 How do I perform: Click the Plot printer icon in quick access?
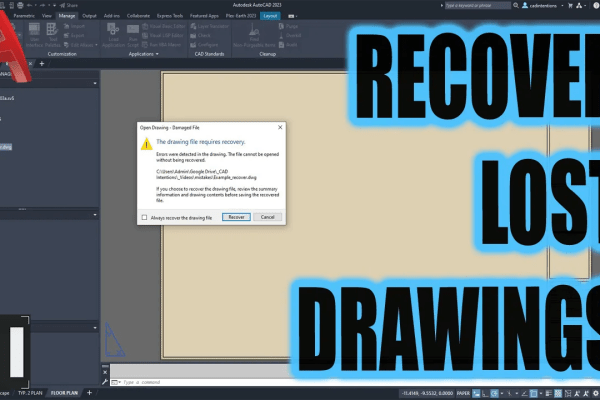click(x=20, y=5)
